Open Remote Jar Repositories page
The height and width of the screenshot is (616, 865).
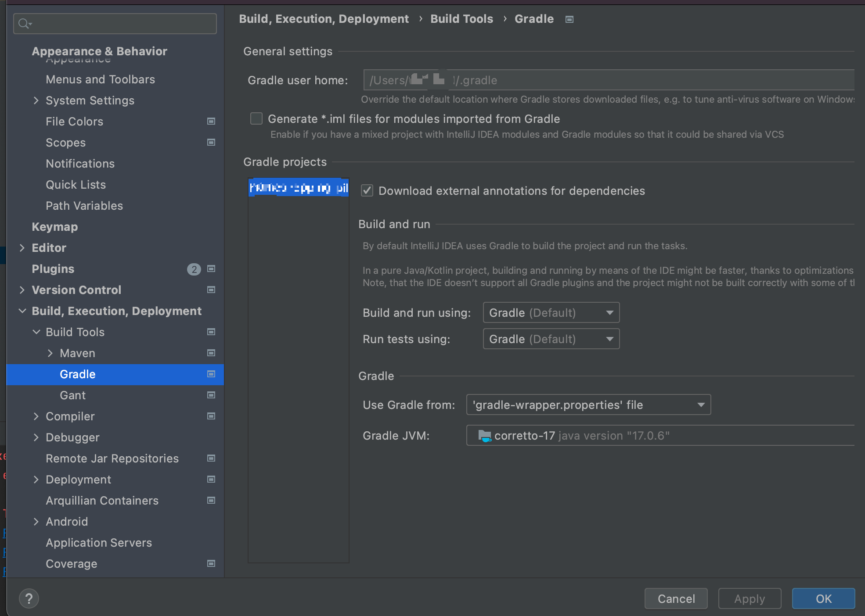[x=112, y=458]
